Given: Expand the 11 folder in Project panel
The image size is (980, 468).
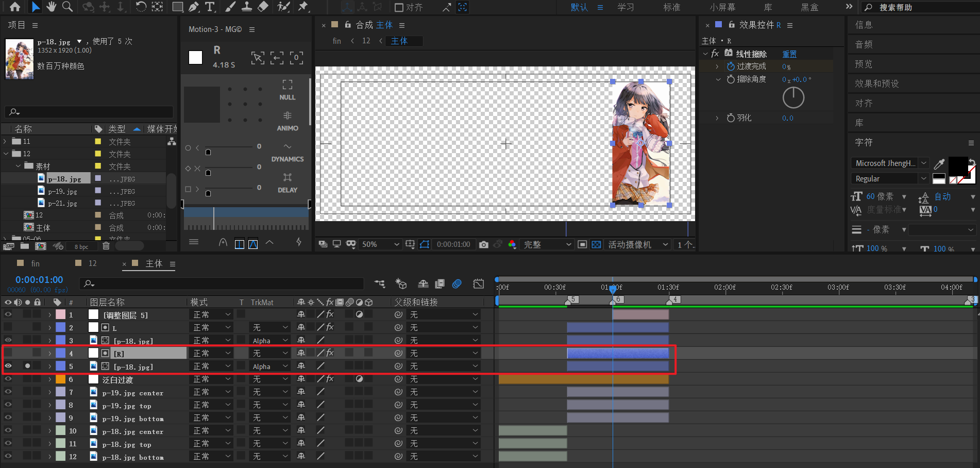Looking at the screenshot, I should tap(5, 141).
